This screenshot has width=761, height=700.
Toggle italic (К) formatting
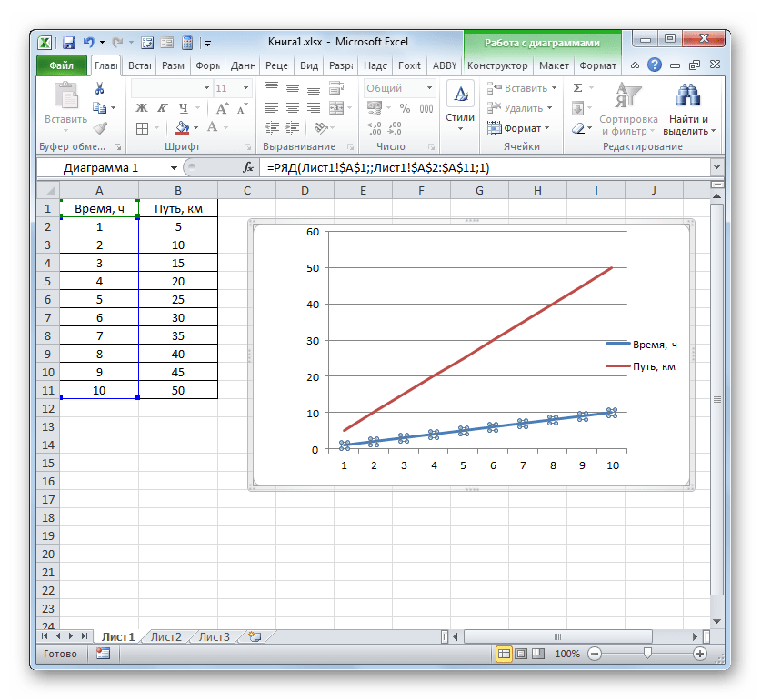163,108
